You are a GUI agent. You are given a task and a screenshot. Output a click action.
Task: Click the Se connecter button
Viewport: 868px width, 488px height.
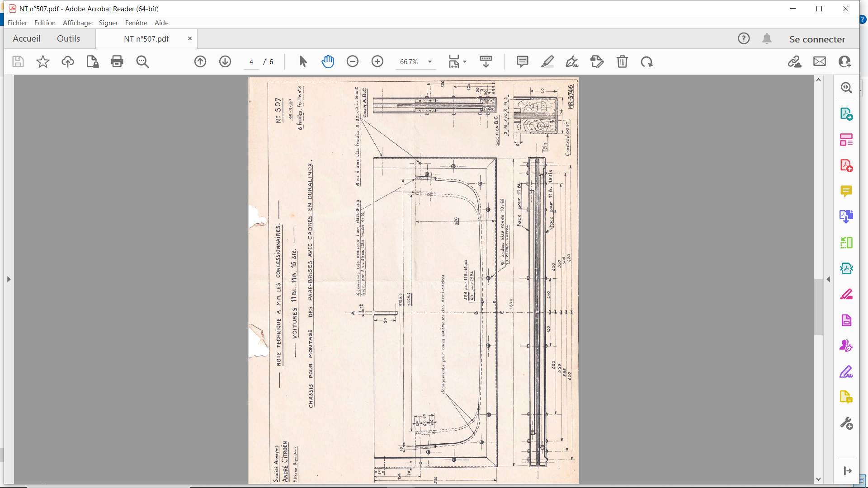pos(817,39)
